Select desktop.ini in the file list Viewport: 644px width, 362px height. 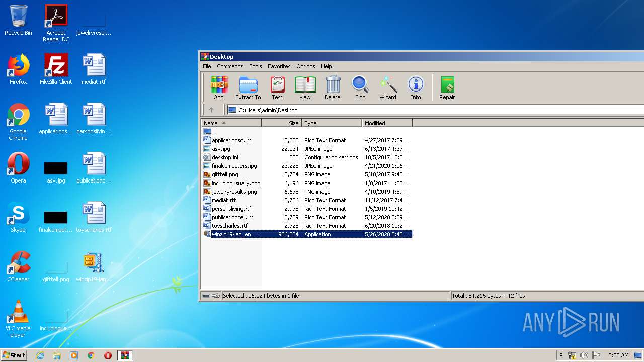[307, 157]
